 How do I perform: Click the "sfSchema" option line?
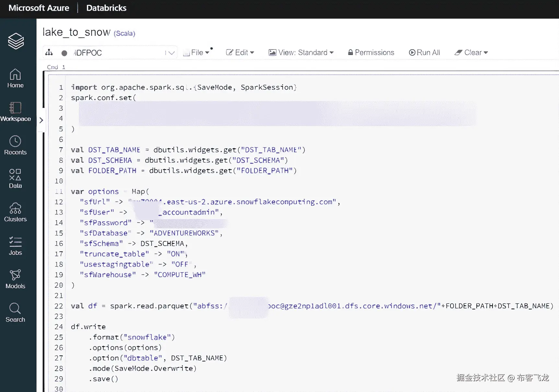click(x=134, y=243)
